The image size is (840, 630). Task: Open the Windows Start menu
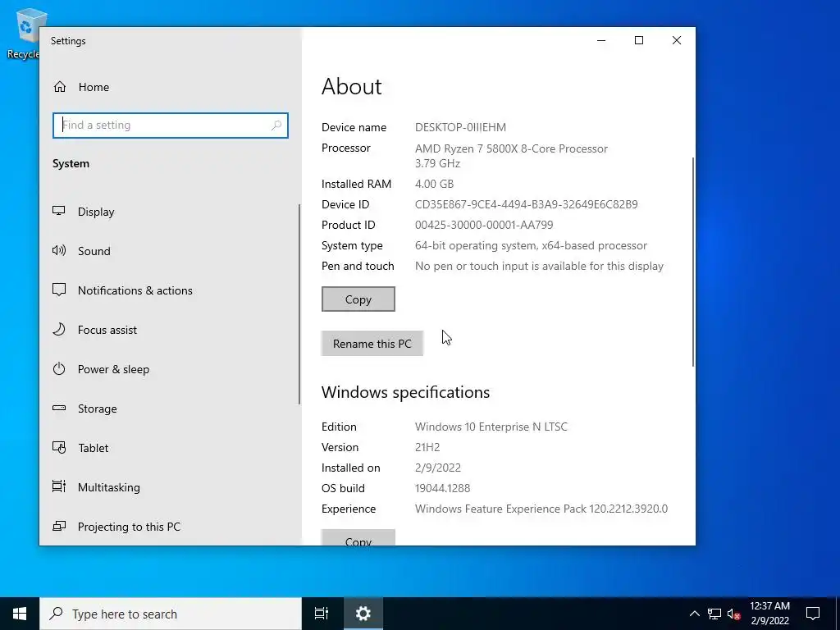20,614
